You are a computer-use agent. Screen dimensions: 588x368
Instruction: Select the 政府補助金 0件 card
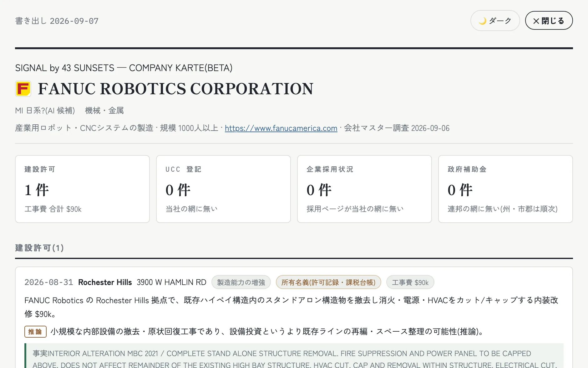click(505, 189)
